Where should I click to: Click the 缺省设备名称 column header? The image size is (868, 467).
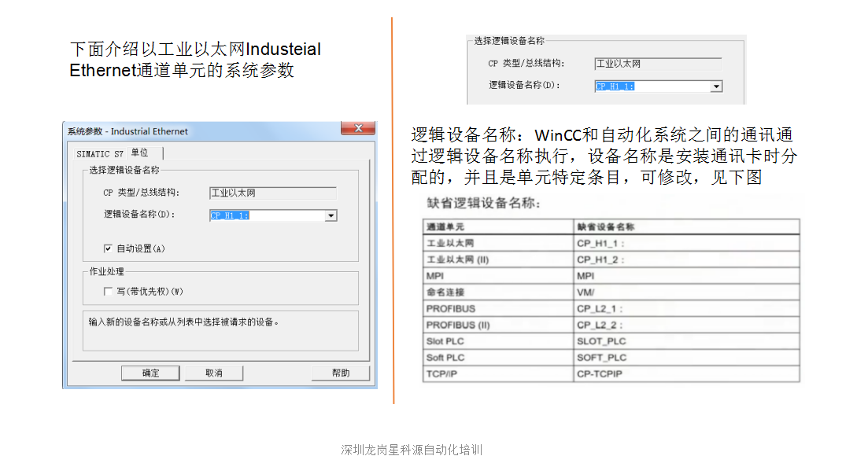(x=606, y=226)
